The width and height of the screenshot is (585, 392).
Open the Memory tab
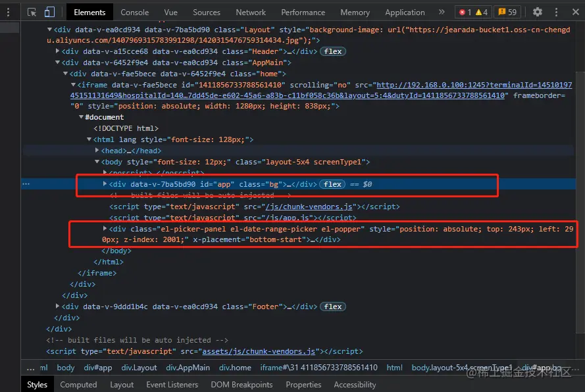(x=355, y=12)
